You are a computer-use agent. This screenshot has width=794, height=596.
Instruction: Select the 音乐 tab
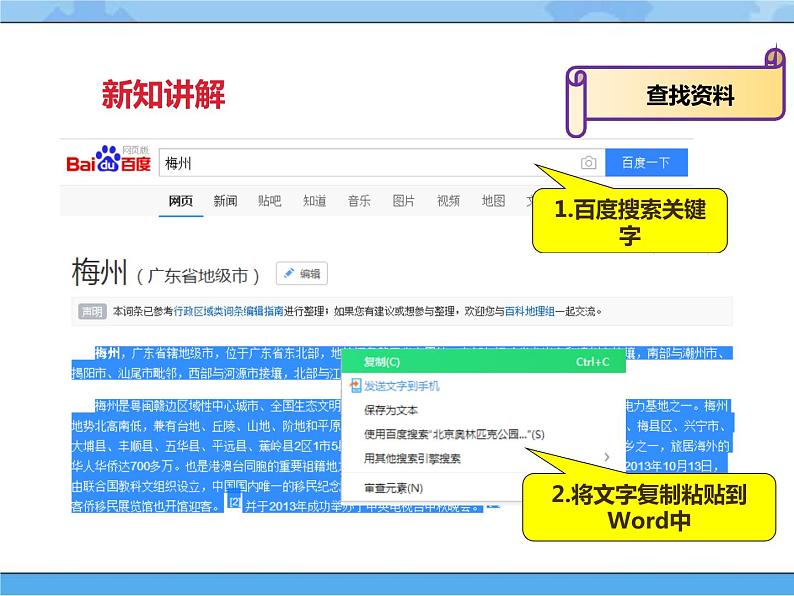pos(359,201)
